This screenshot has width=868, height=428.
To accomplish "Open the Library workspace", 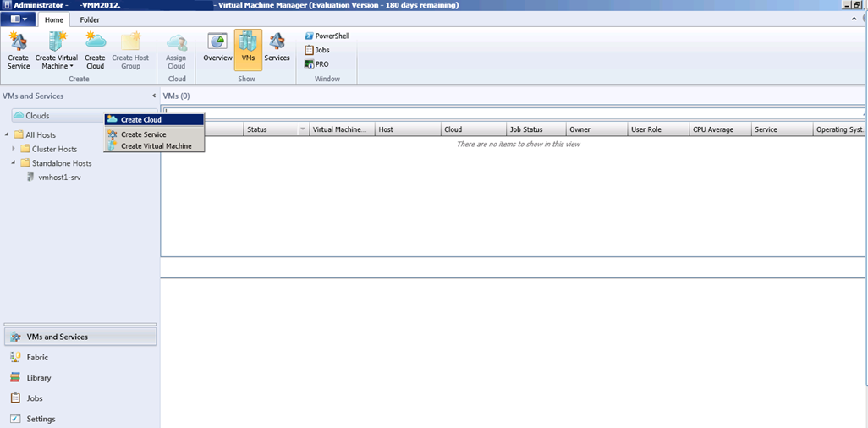I will click(x=80, y=378).
